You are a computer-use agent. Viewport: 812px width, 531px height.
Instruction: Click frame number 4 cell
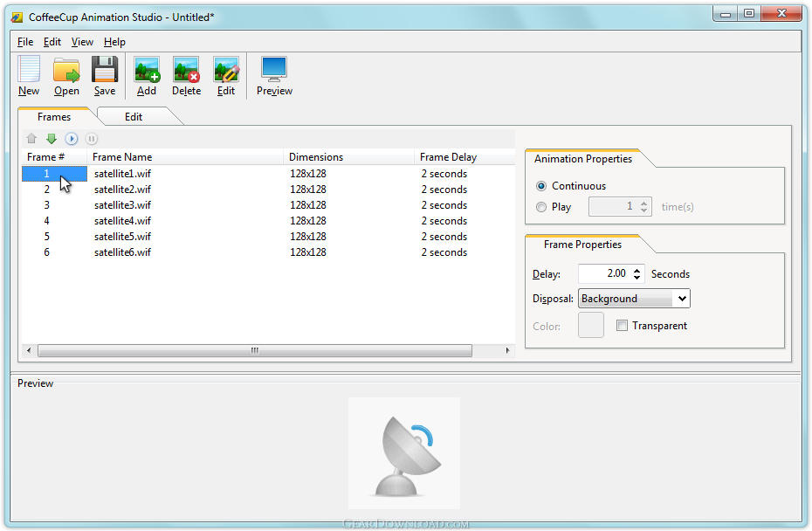click(x=46, y=221)
